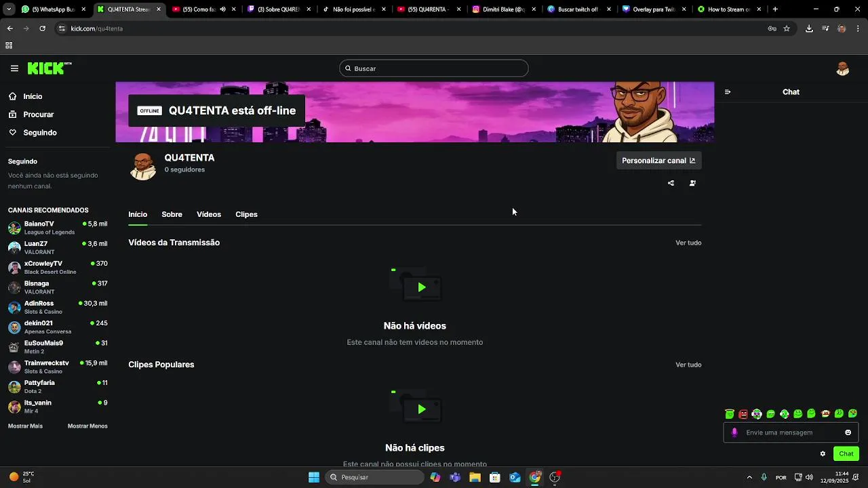Open a new browser tab
The width and height of the screenshot is (868, 488).
(x=775, y=9)
